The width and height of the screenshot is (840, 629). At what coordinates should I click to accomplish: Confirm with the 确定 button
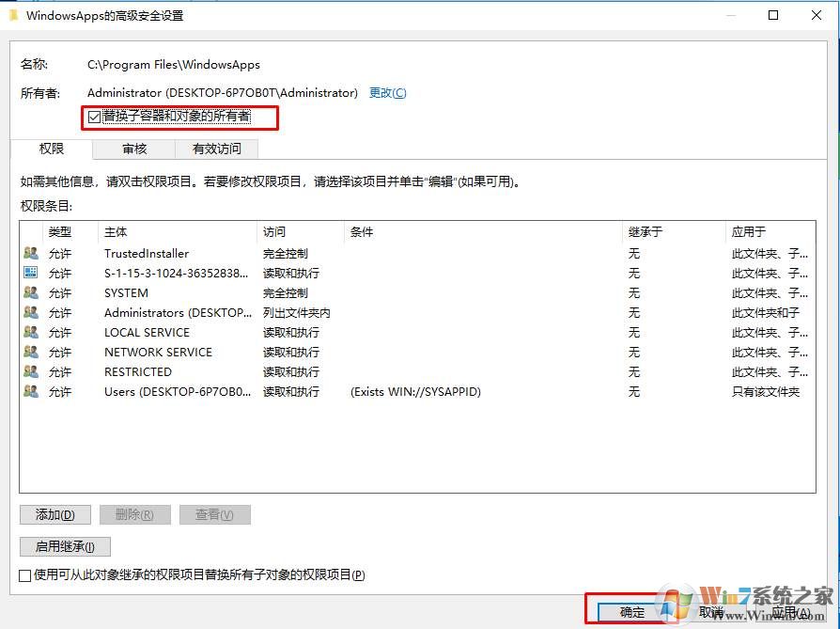pyautogui.click(x=632, y=612)
